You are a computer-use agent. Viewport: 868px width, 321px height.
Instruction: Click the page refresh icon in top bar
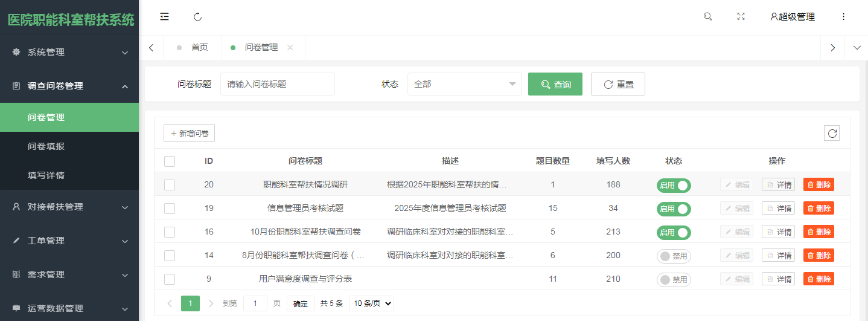coord(197,17)
